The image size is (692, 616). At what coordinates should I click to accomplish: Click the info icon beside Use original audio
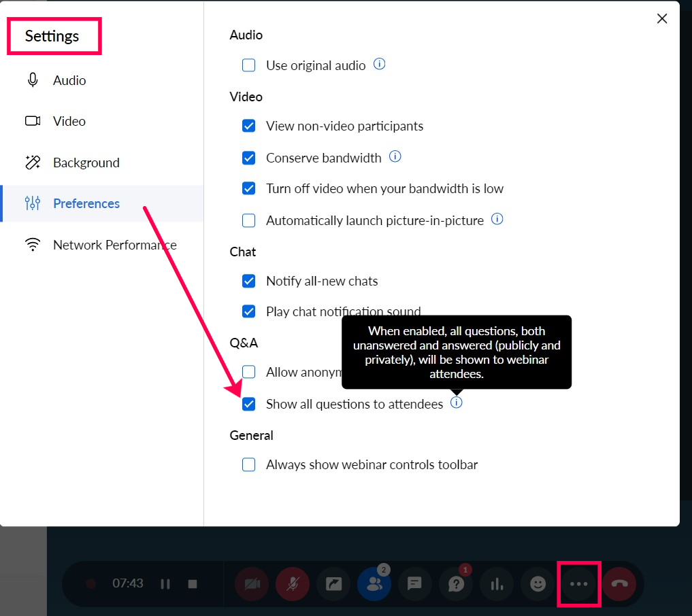pyautogui.click(x=379, y=65)
